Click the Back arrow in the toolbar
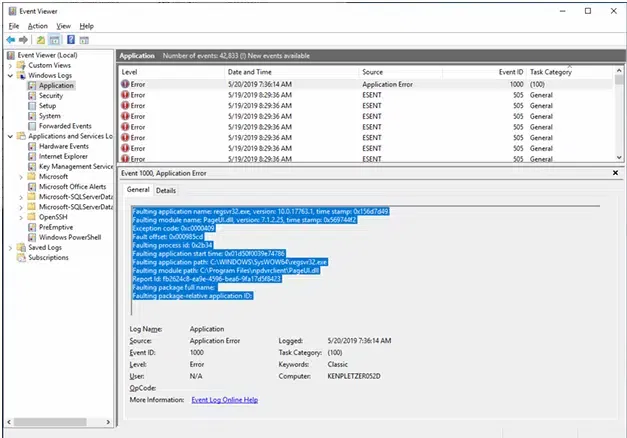Image resolution: width=627 pixels, height=438 pixels. 12,39
